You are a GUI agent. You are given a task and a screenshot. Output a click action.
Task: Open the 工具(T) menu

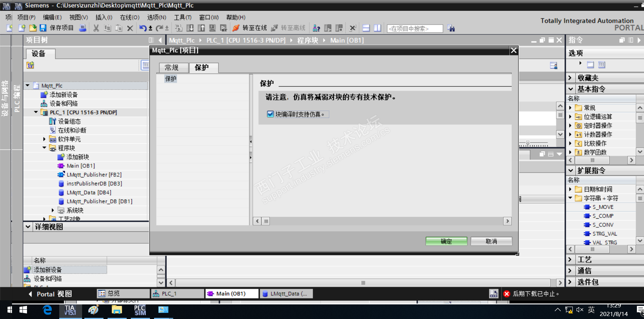[183, 17]
